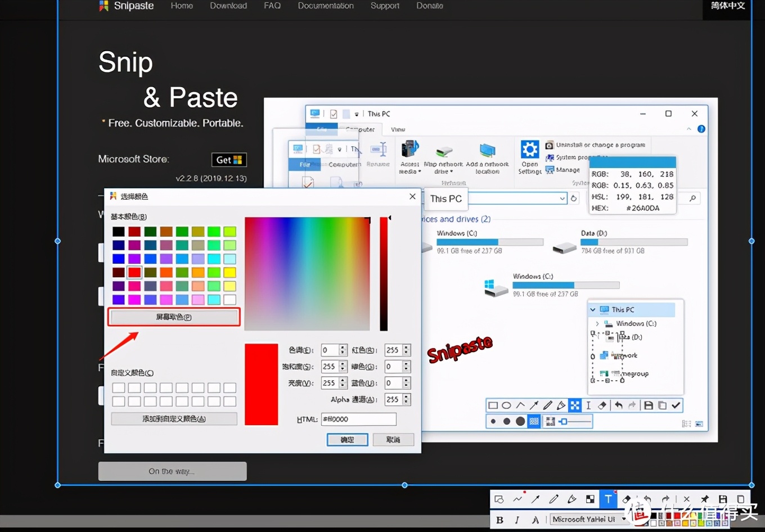Select the rectangle and ellipse shape tool
Viewport: 765px width, 532px height.
click(499, 499)
